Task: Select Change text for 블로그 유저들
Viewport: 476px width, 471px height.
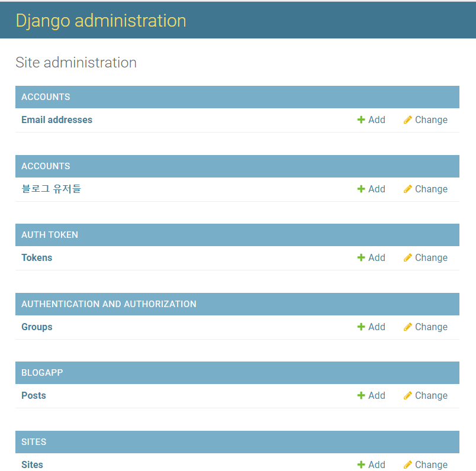Action: pos(431,189)
